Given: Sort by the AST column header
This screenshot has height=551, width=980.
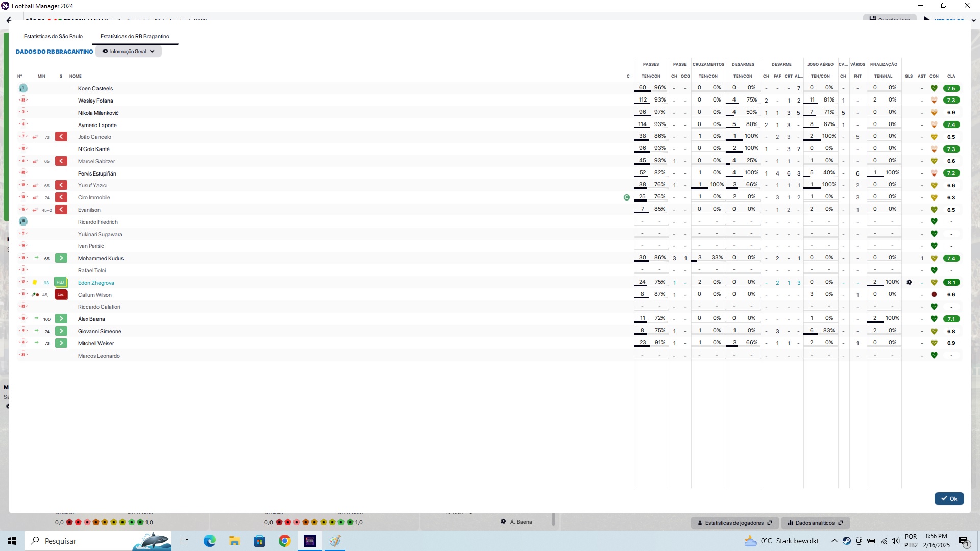Looking at the screenshot, I should (x=922, y=76).
